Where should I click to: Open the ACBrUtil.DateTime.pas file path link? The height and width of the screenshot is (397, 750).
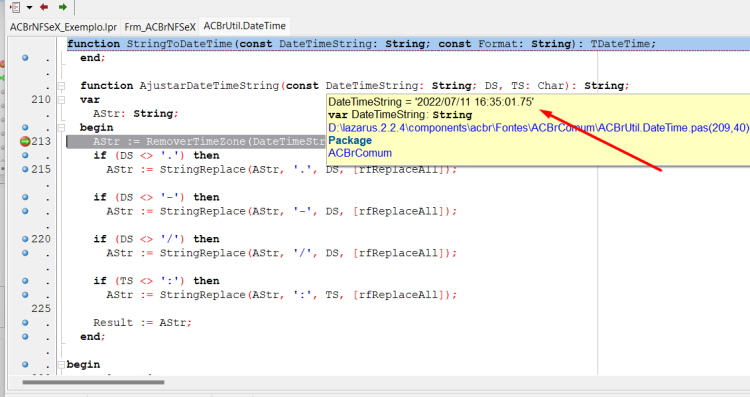[539, 128]
